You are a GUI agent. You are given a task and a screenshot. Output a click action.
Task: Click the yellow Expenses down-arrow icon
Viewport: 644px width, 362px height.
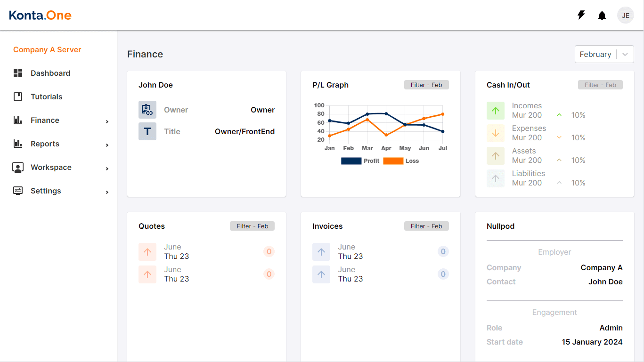[495, 133]
